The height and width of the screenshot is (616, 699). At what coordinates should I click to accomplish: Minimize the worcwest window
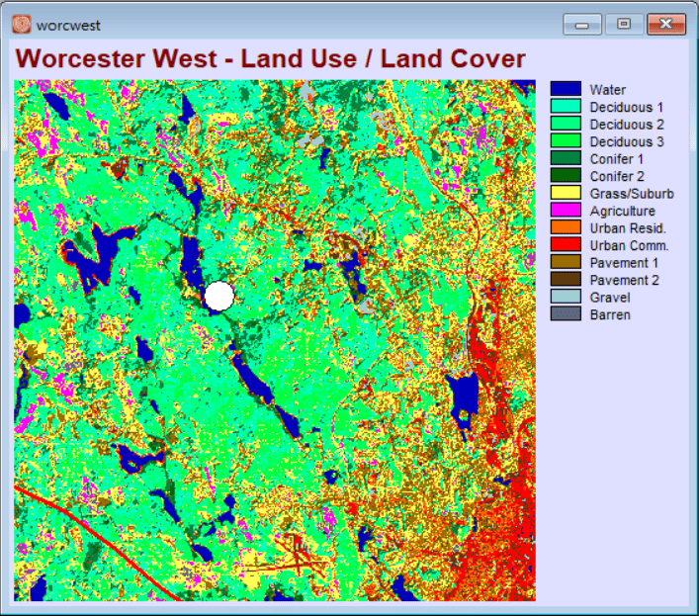point(581,24)
